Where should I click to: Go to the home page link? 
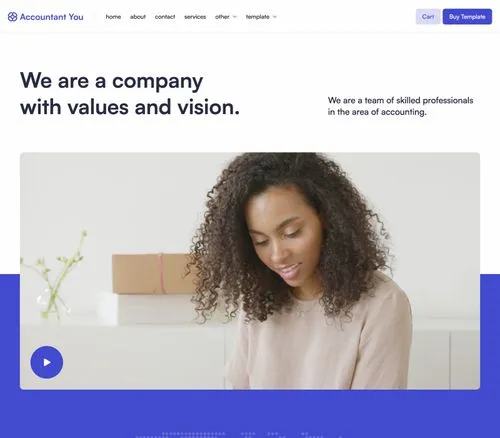[113, 17]
